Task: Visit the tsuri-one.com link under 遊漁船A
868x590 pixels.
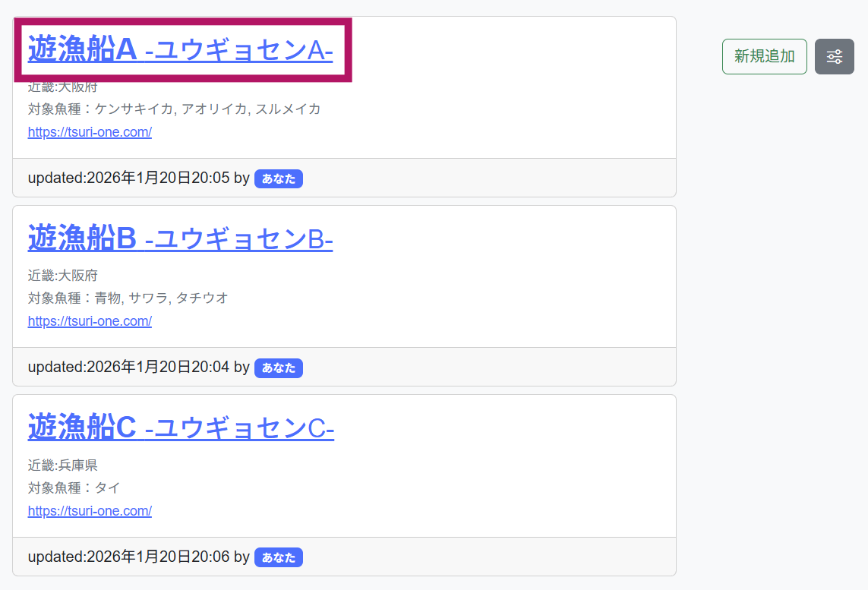Action: click(90, 131)
